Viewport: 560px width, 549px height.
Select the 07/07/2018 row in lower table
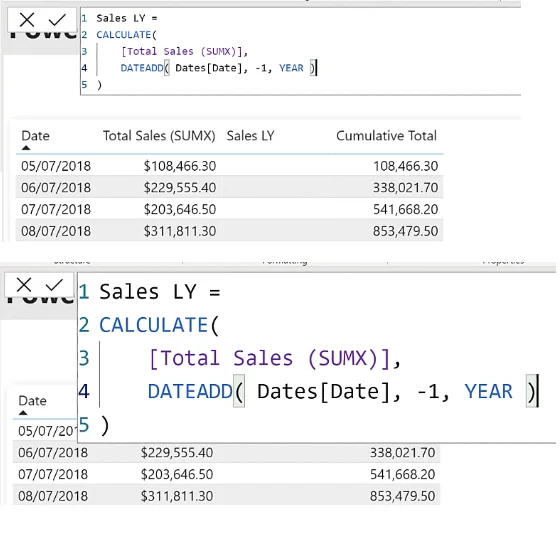226,474
